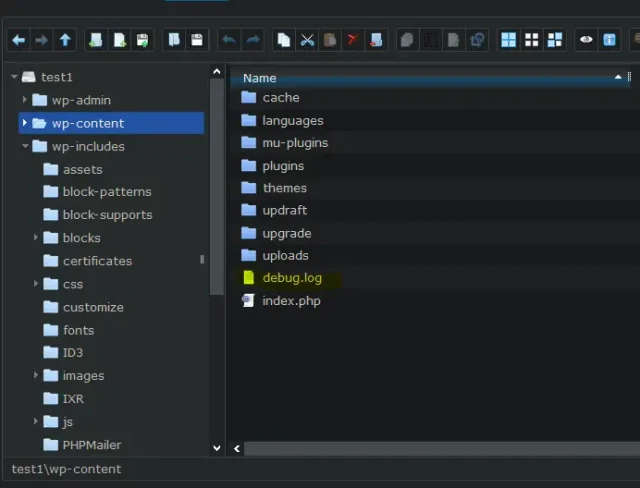Viewport: 640px width, 488px height.
Task: Click the red Delete icon
Action: 353,40
